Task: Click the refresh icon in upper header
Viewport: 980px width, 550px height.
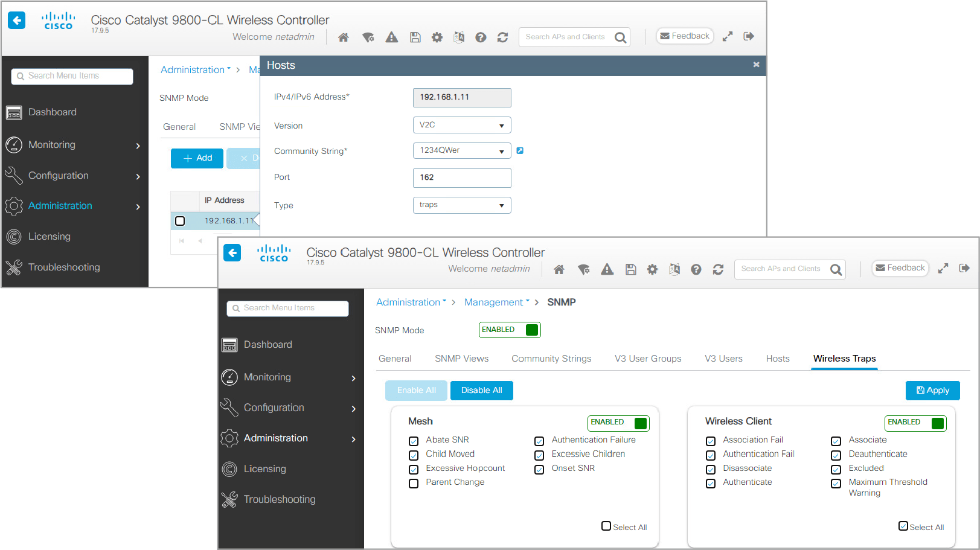Action: pyautogui.click(x=502, y=37)
